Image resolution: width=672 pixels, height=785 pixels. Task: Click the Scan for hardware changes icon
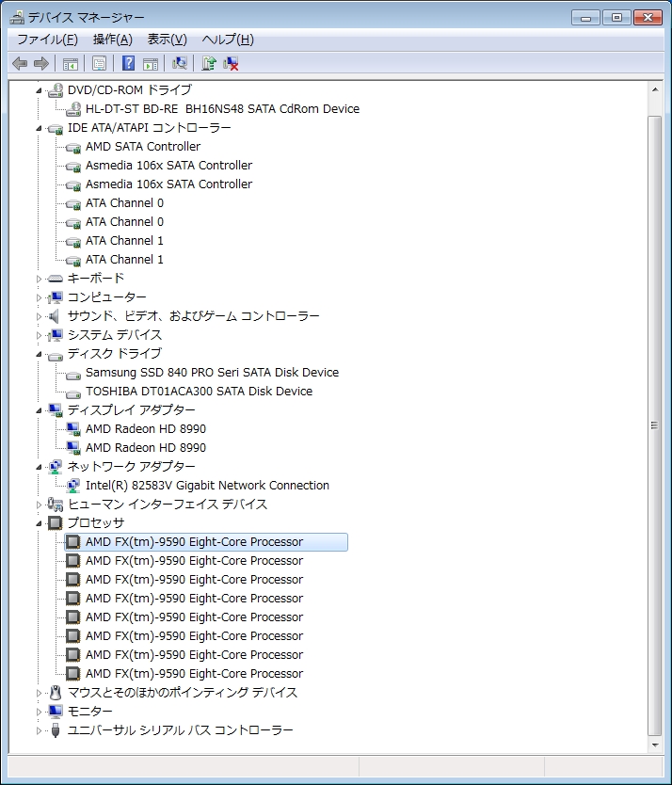(179, 63)
